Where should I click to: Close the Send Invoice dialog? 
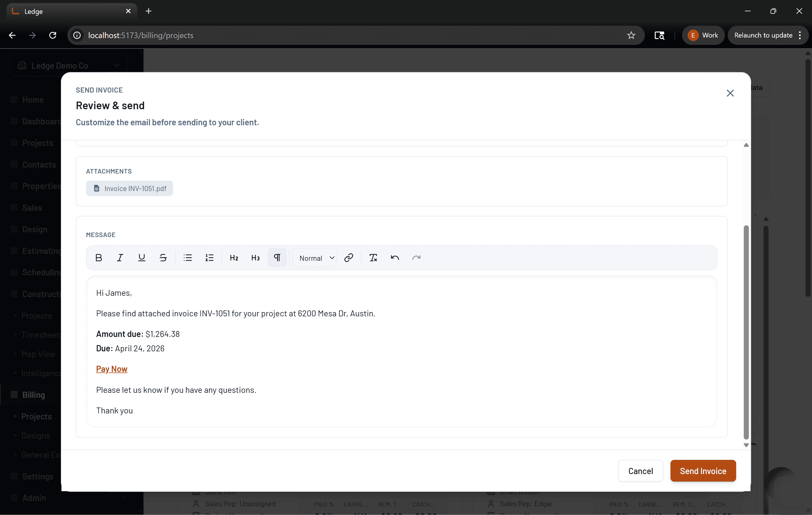[730, 93]
